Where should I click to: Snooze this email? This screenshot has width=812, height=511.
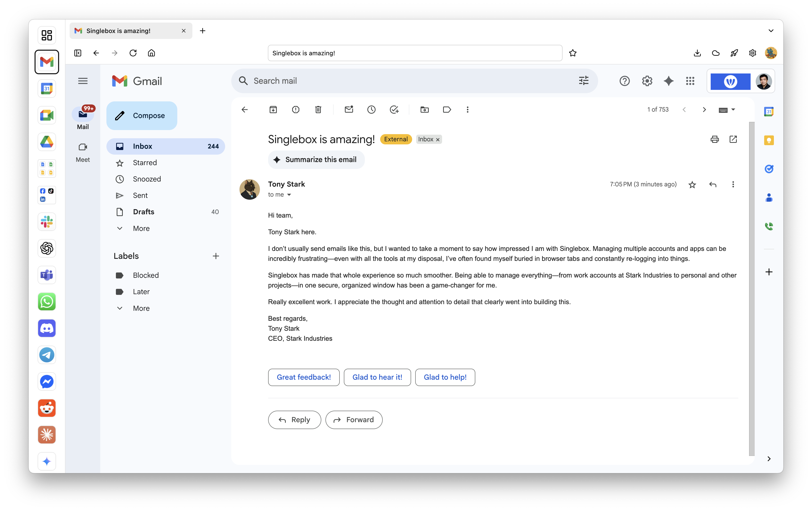tap(371, 109)
